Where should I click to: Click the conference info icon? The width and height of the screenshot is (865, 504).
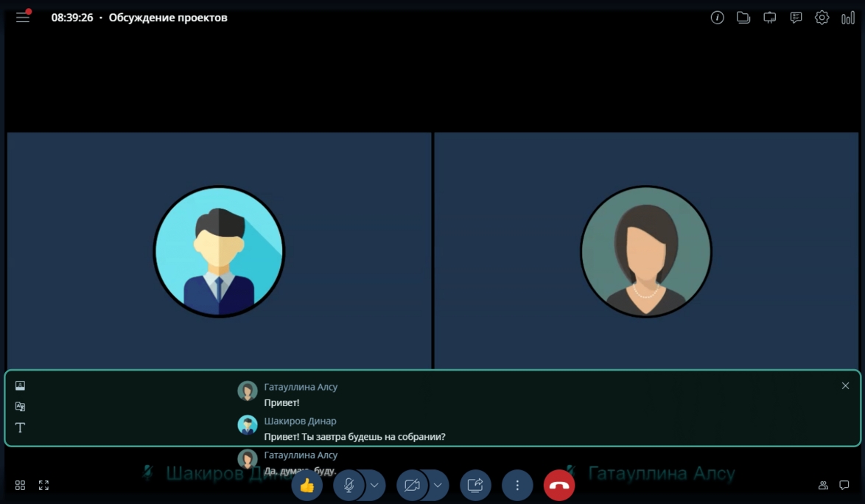717,18
